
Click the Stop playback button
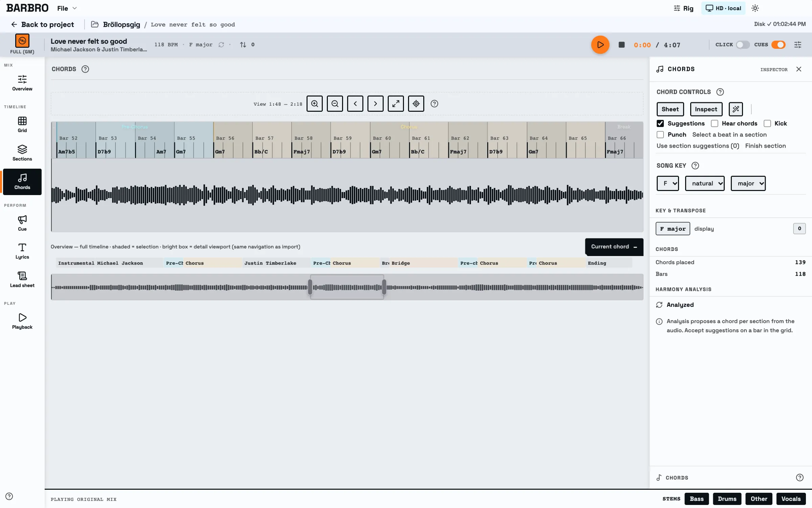[622, 45]
